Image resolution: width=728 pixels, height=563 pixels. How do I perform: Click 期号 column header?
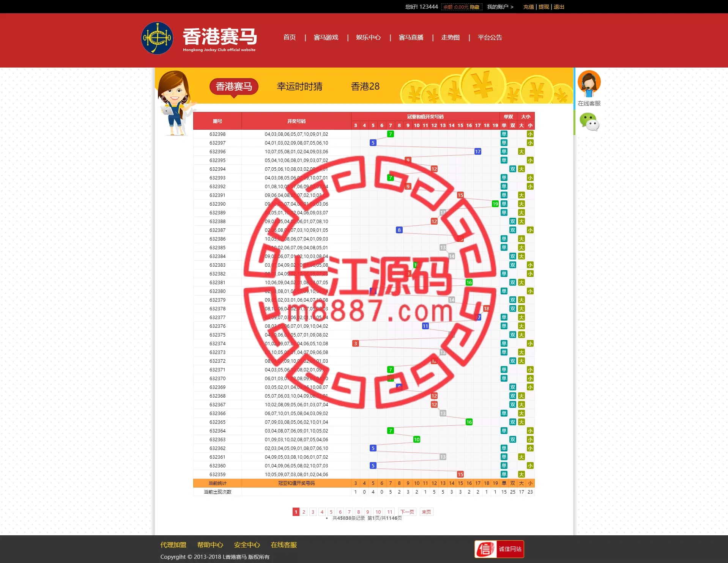click(217, 121)
